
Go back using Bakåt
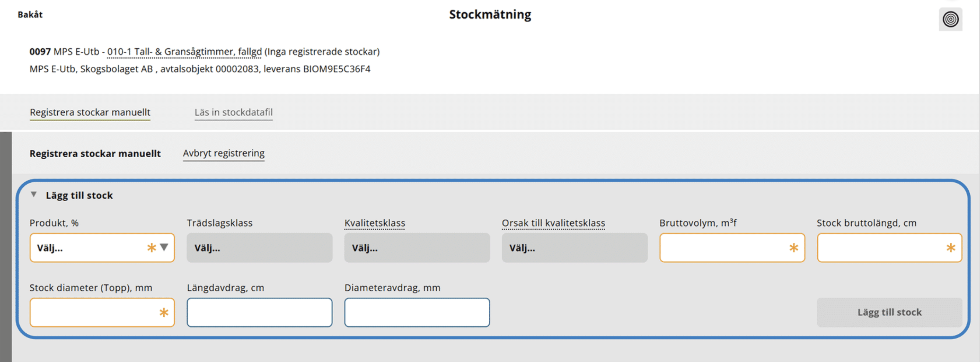pos(30,14)
